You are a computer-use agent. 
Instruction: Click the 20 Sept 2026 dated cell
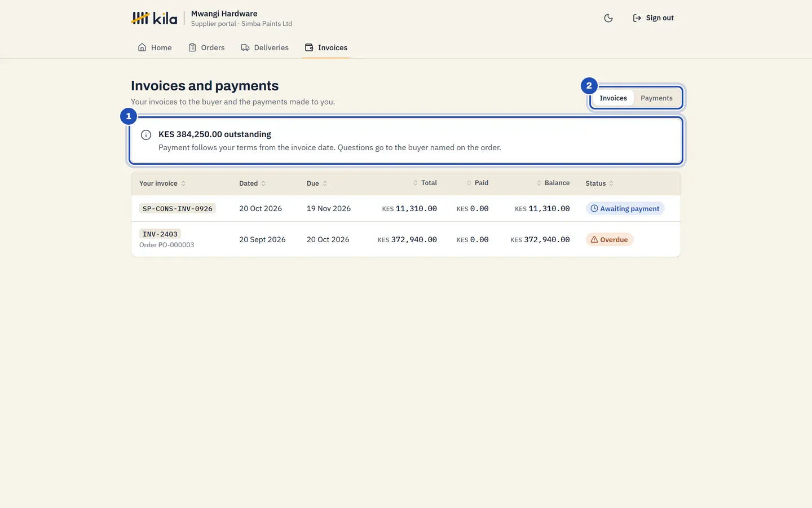pos(262,240)
